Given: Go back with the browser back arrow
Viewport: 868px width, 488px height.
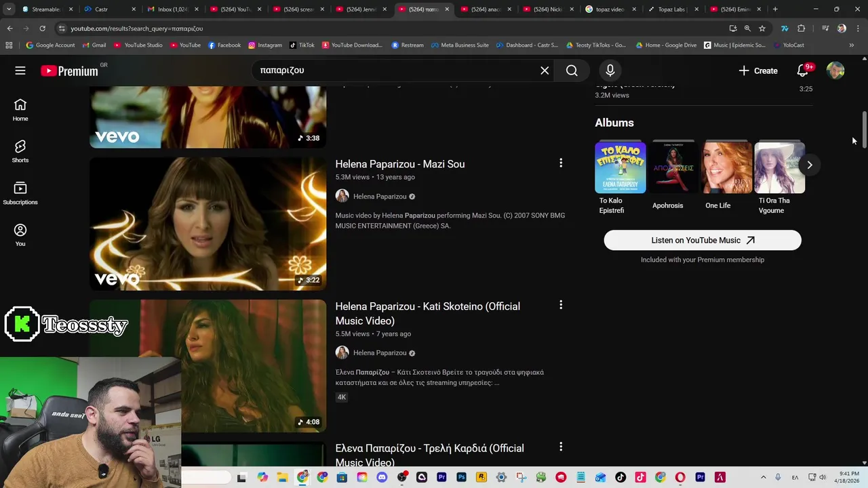Looking at the screenshot, I should point(9,28).
